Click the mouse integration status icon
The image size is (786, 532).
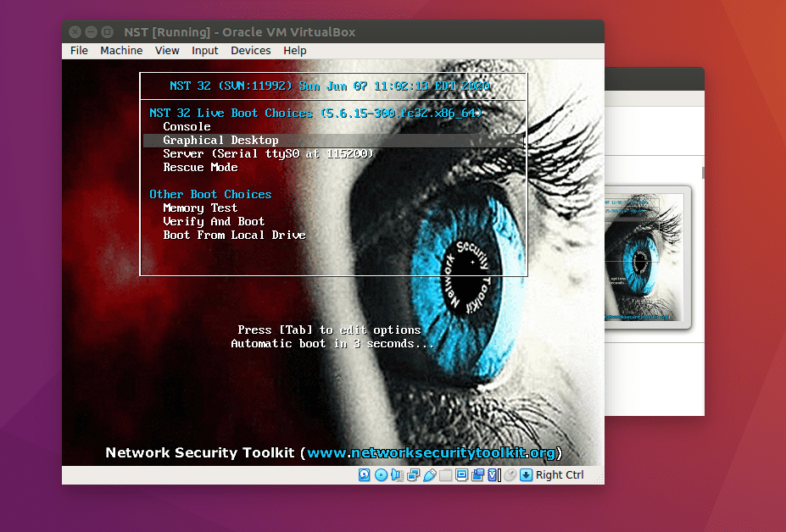[x=510, y=475]
